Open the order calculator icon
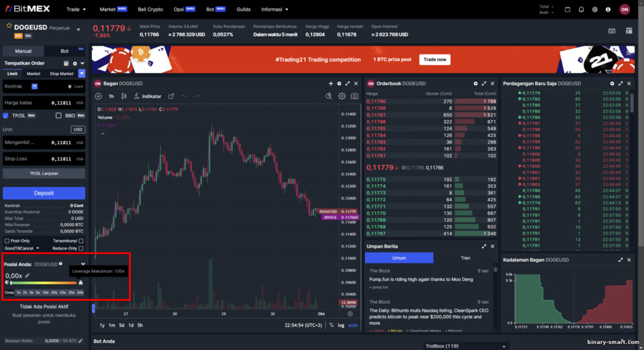The height and width of the screenshot is (350, 644). point(66,64)
